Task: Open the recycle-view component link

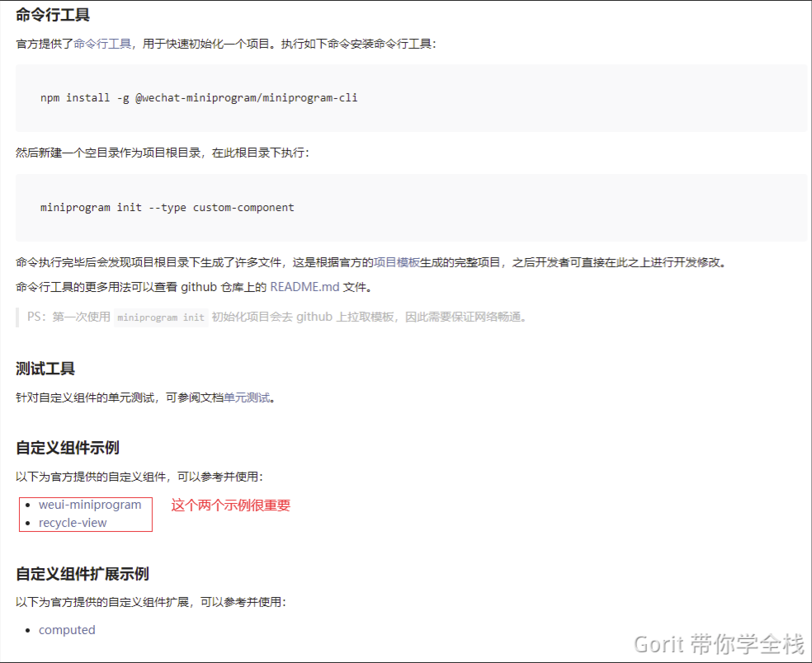Action: tap(73, 522)
